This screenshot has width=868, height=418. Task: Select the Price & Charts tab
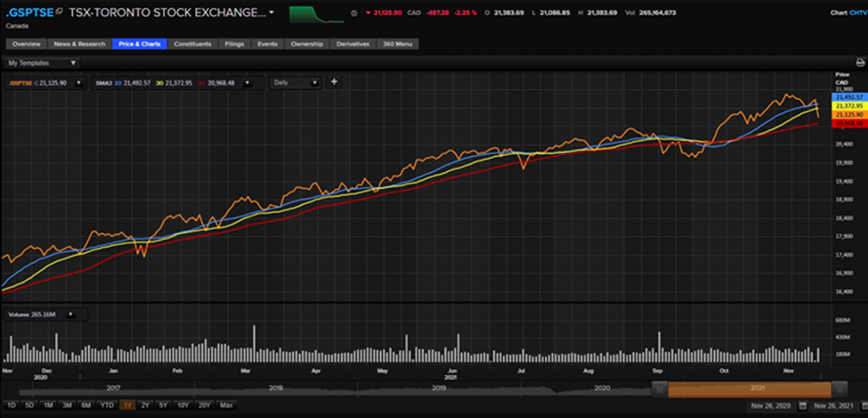click(140, 44)
